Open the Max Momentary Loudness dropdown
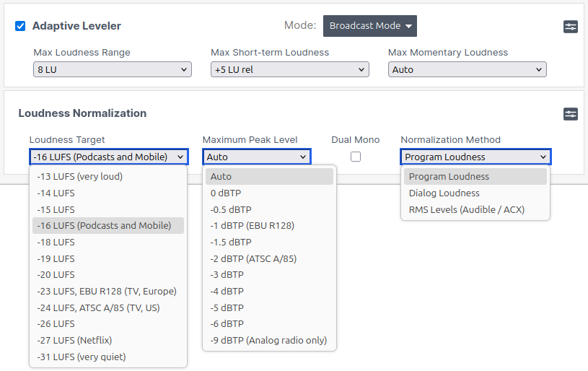The image size is (588, 371). (x=467, y=70)
